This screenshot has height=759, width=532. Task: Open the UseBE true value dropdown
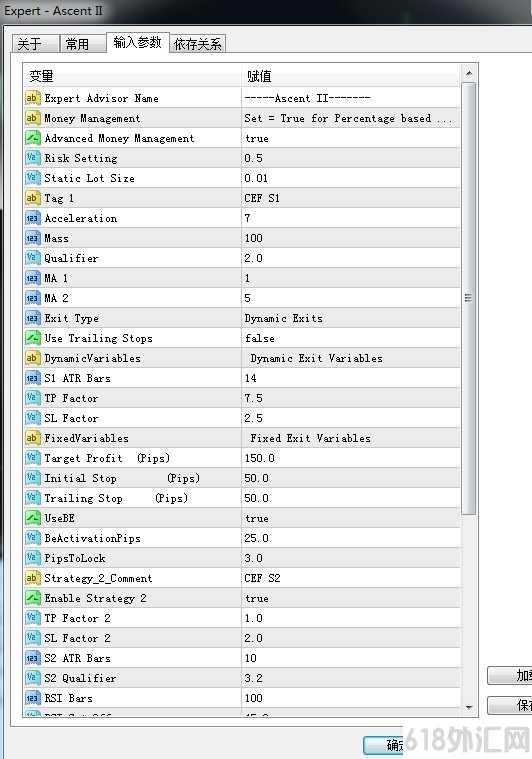(x=351, y=518)
